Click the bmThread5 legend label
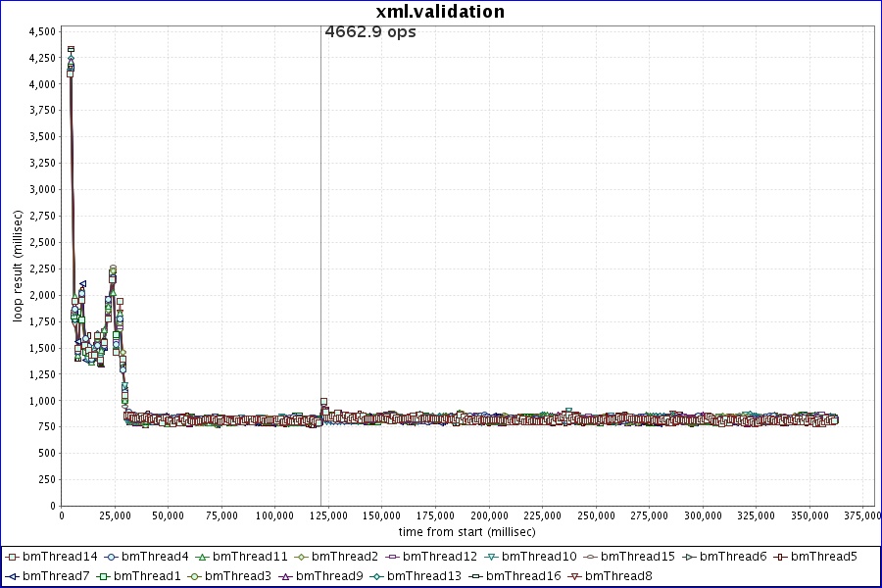Image resolution: width=882 pixels, height=588 pixels. [x=823, y=557]
